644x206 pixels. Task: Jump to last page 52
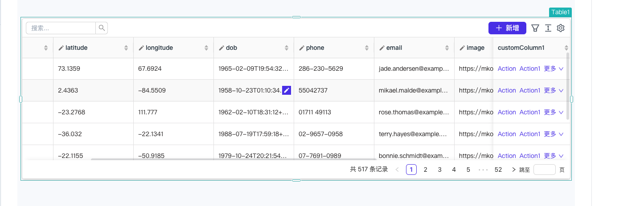(x=498, y=170)
